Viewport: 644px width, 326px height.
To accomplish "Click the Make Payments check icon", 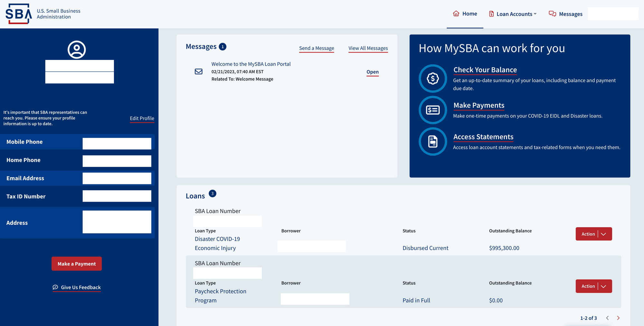I will [432, 110].
